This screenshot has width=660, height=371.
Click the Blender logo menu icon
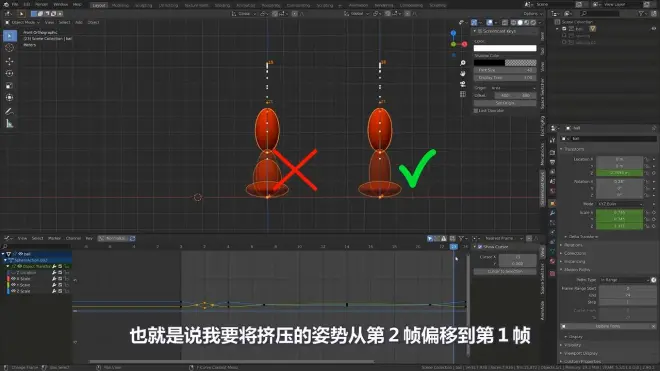click(5, 5)
